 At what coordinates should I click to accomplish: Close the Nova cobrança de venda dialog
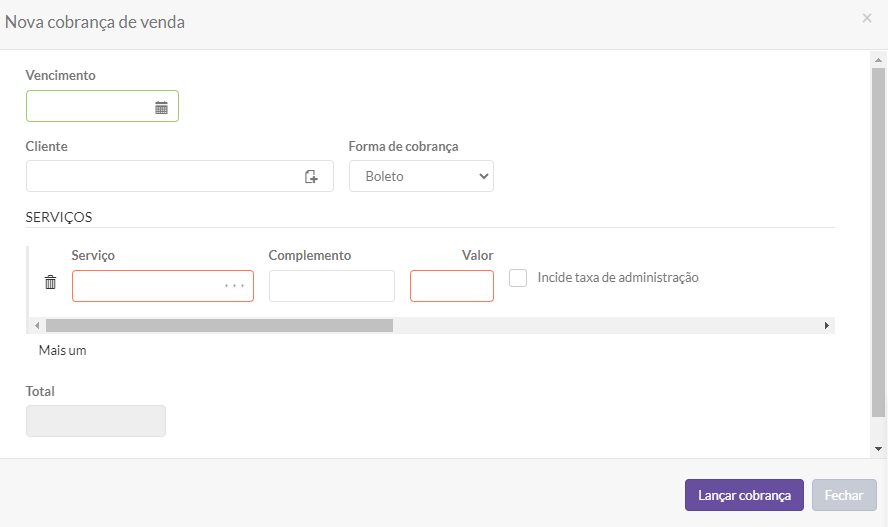[x=866, y=18]
